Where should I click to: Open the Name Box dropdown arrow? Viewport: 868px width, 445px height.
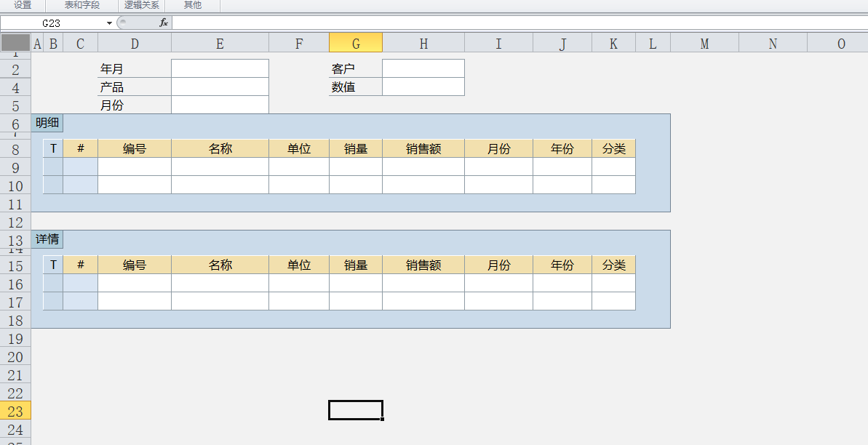tap(109, 23)
